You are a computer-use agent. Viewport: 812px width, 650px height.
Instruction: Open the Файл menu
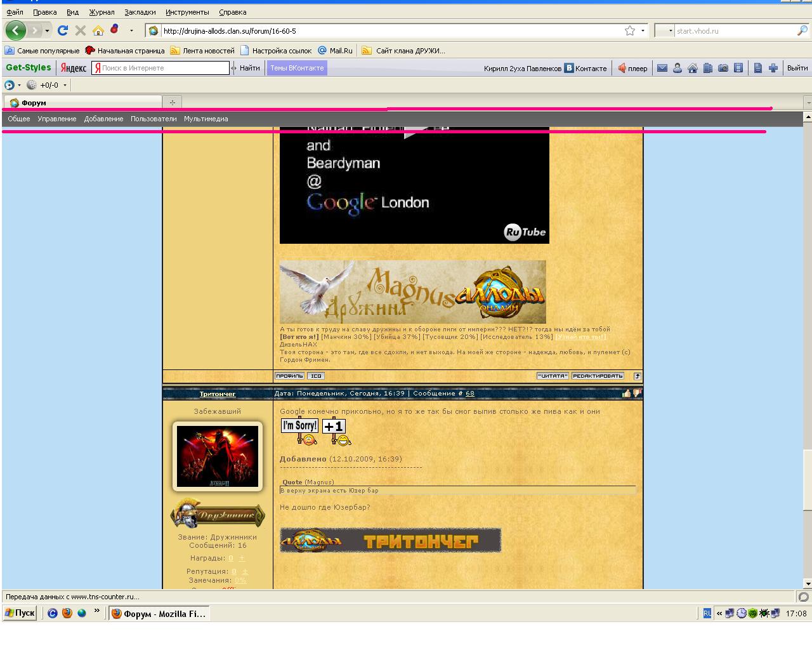[15, 12]
